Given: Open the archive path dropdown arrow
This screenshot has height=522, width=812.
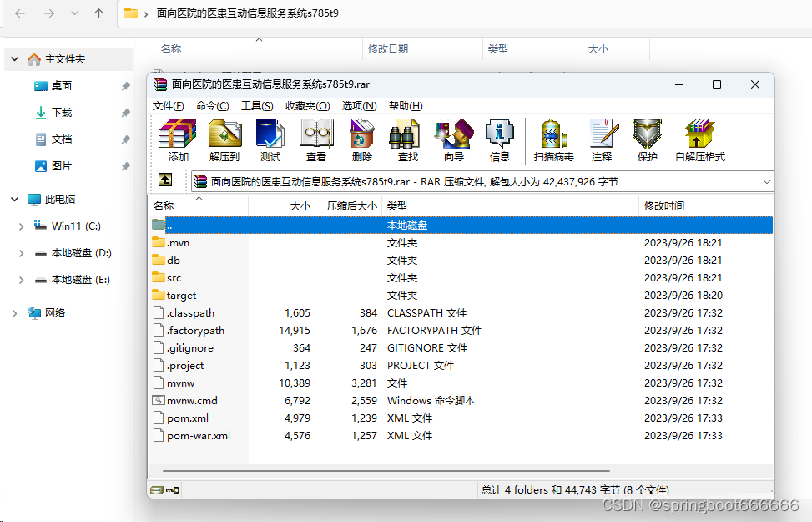Looking at the screenshot, I should coord(766,182).
